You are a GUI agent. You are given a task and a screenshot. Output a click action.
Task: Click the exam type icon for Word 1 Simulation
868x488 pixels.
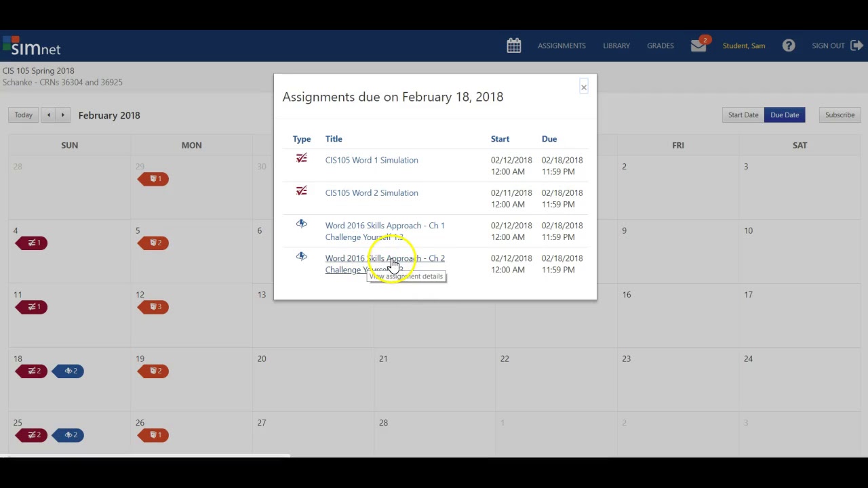pos(302,159)
